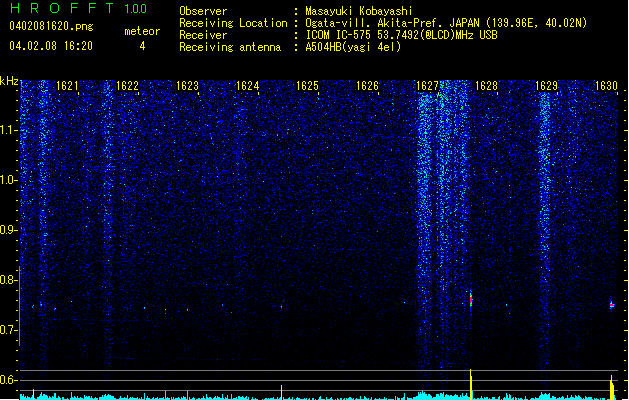This screenshot has height=400, width=629.
Task: Click the yellow power spike between 1624 and 1625
Action: coord(282,392)
